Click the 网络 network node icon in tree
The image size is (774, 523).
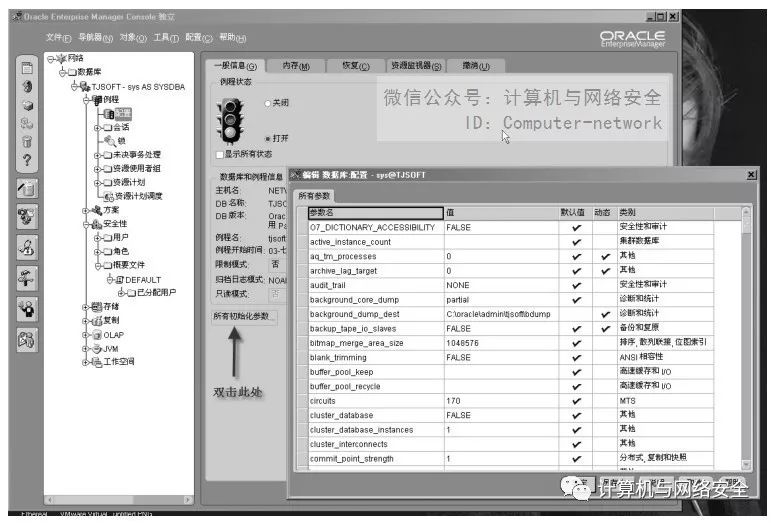click(62, 58)
